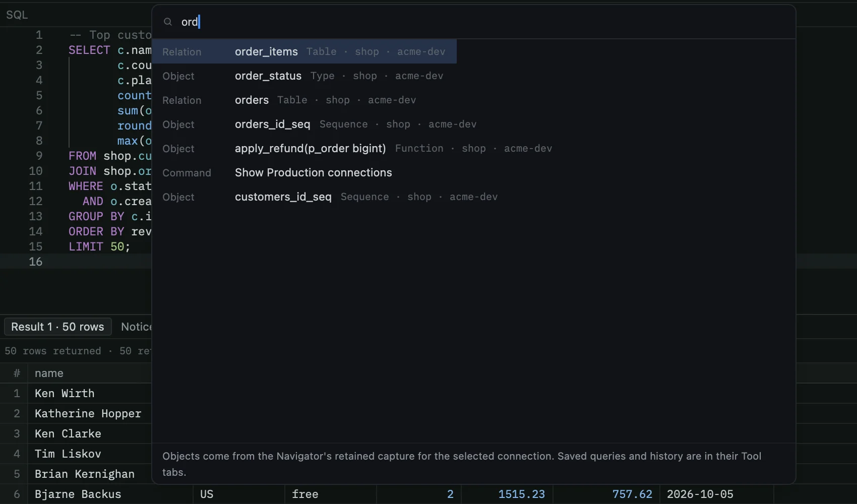Click the # column header in results

pos(17,373)
